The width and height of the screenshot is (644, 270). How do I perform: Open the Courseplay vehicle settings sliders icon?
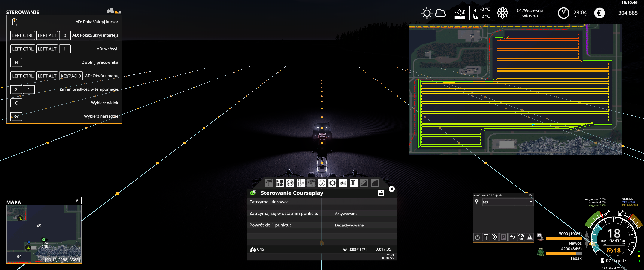tap(301, 183)
